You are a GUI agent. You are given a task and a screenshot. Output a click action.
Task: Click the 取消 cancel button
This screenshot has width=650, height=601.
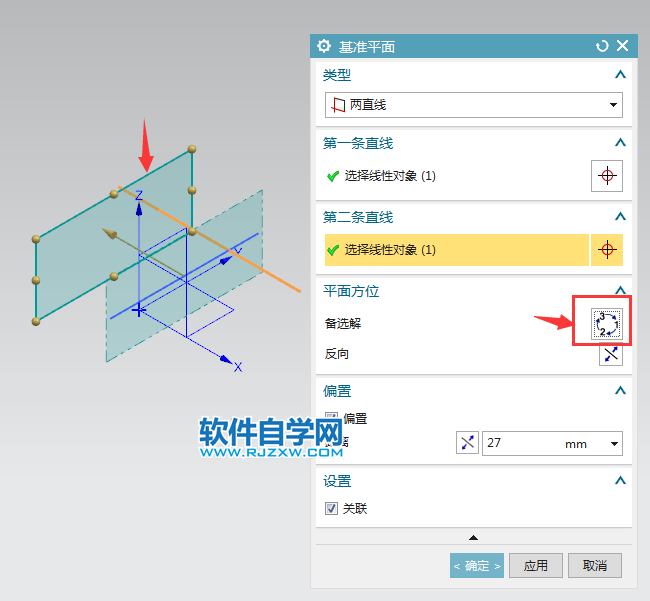[594, 565]
